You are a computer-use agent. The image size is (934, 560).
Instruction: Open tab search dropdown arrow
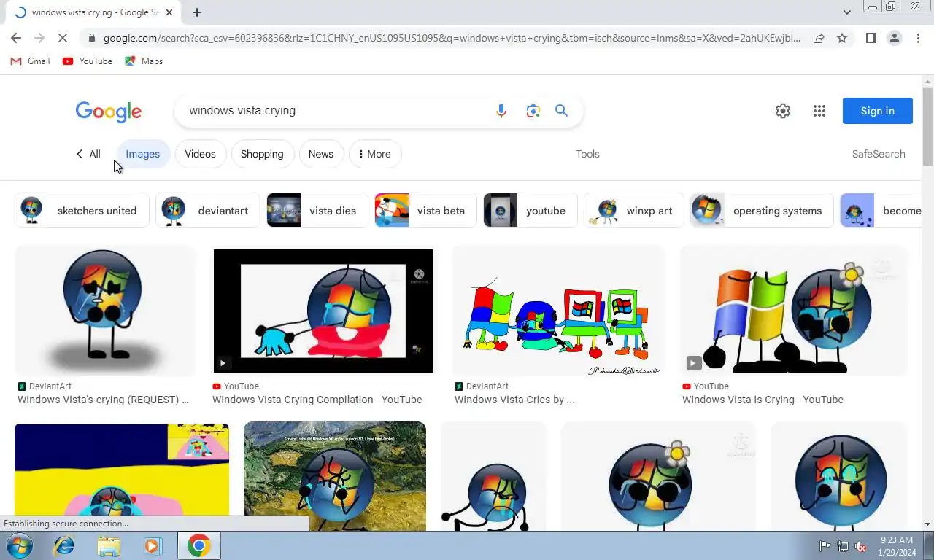(x=846, y=12)
